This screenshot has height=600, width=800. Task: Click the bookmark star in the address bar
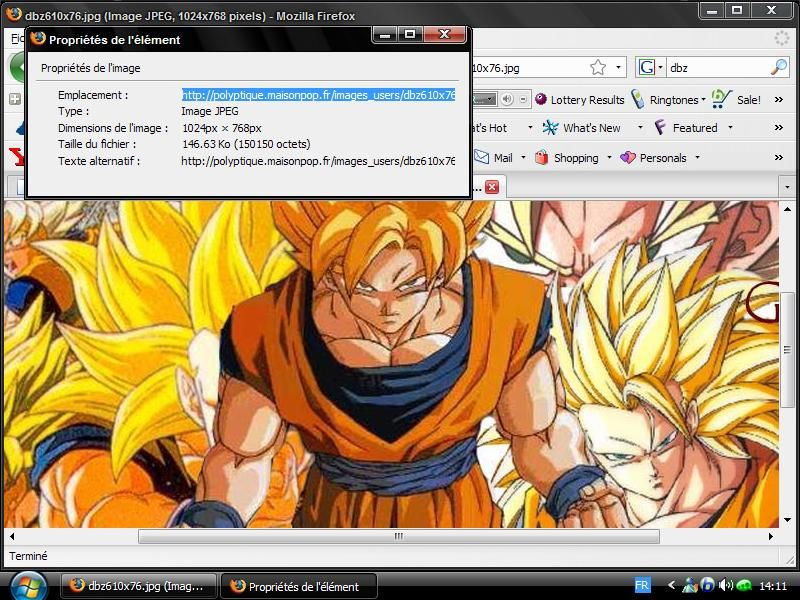[x=597, y=67]
